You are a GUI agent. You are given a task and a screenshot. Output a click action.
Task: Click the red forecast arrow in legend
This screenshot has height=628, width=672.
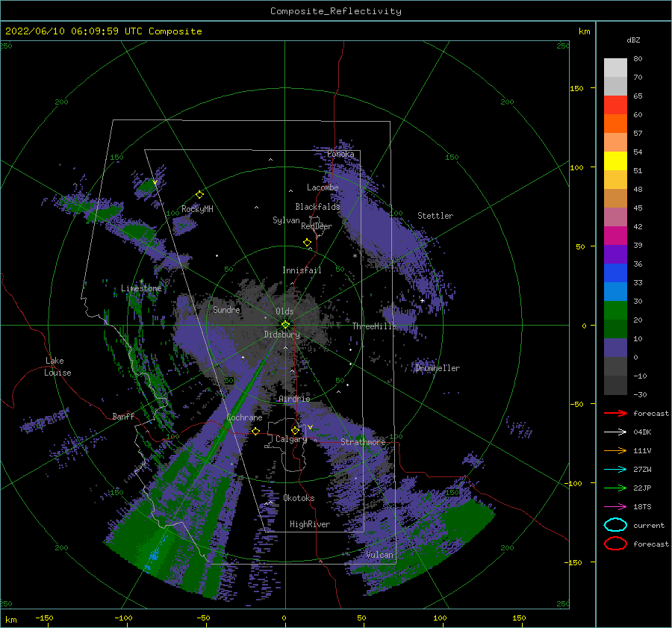click(x=615, y=413)
